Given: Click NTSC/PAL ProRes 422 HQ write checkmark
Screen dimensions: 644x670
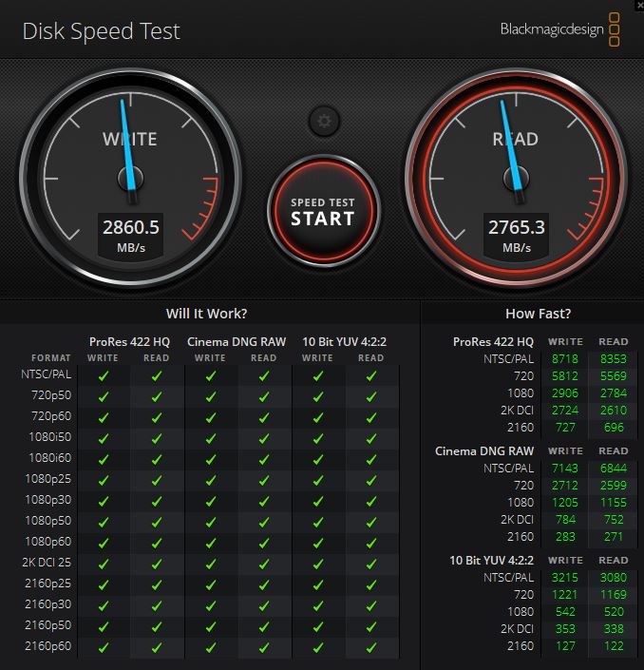Looking at the screenshot, I should coord(104,376).
